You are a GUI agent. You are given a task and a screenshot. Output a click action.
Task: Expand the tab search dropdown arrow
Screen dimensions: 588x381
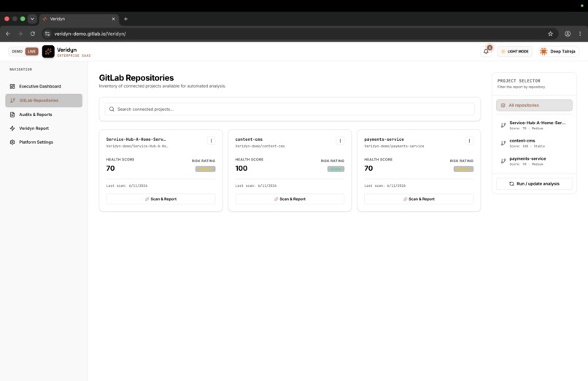tap(32, 19)
